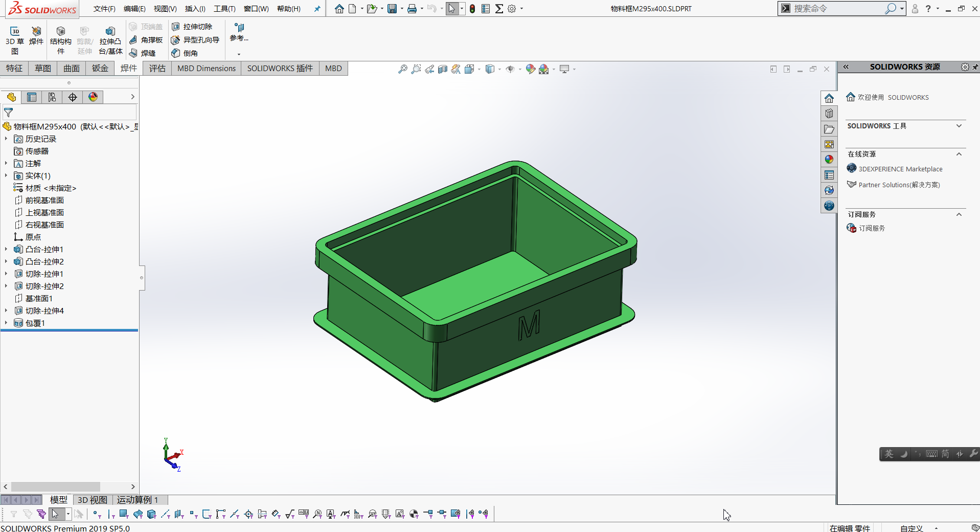Click the 搜索命令 search field
Screen dimensions: 980x532
pos(838,9)
